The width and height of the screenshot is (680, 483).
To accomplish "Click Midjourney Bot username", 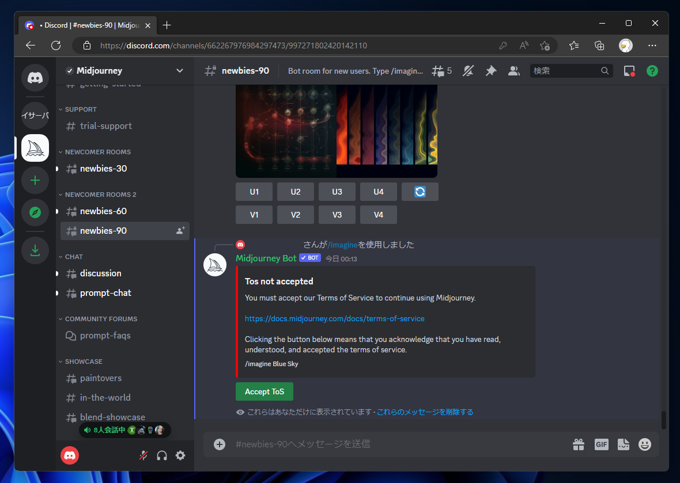I will 266,258.
